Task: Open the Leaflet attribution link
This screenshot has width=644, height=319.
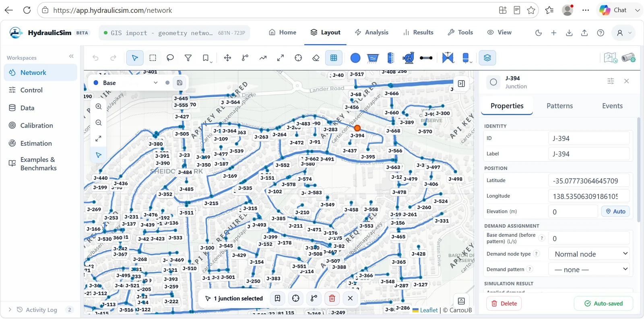Action: 429,310
